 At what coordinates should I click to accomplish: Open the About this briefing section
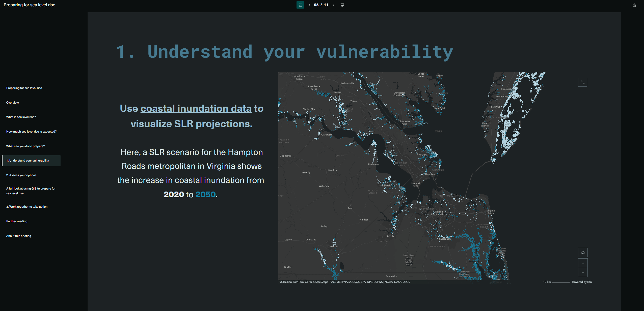coord(19,236)
